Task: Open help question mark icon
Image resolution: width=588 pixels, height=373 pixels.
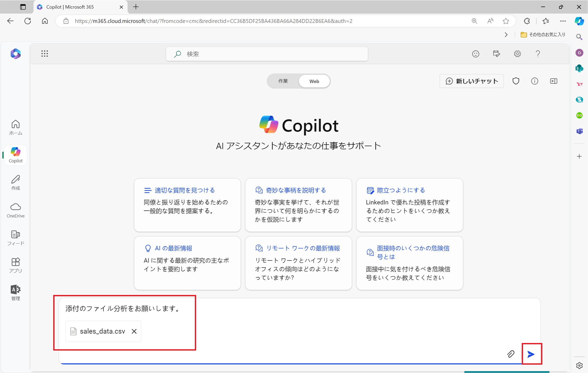Action: click(538, 54)
